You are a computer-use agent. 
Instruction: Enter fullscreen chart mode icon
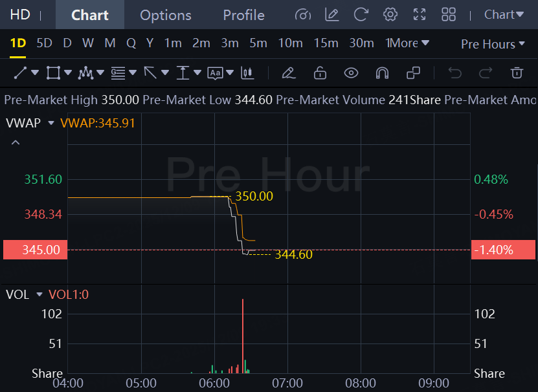click(x=420, y=15)
